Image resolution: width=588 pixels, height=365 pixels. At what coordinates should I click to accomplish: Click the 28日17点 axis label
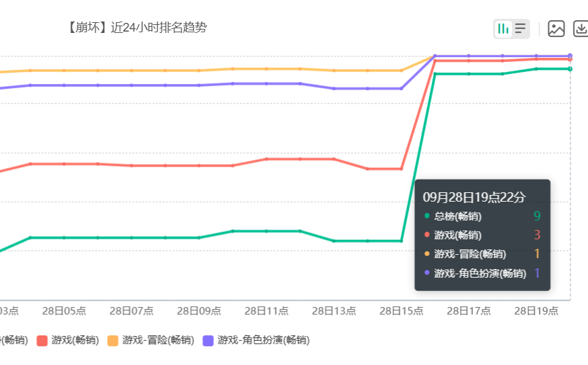coord(469,311)
